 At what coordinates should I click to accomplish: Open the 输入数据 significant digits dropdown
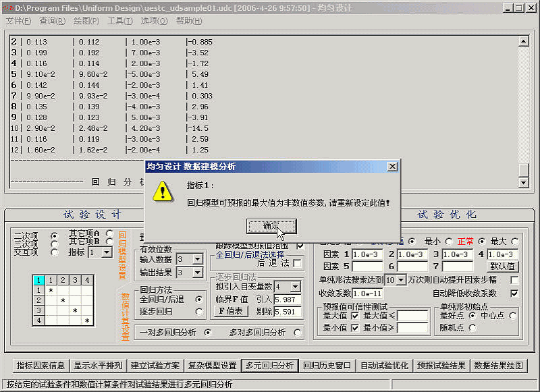pyautogui.click(x=197, y=259)
